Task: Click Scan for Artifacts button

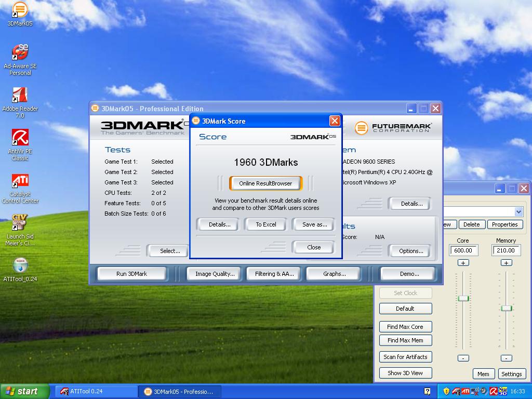Action: pos(405,357)
